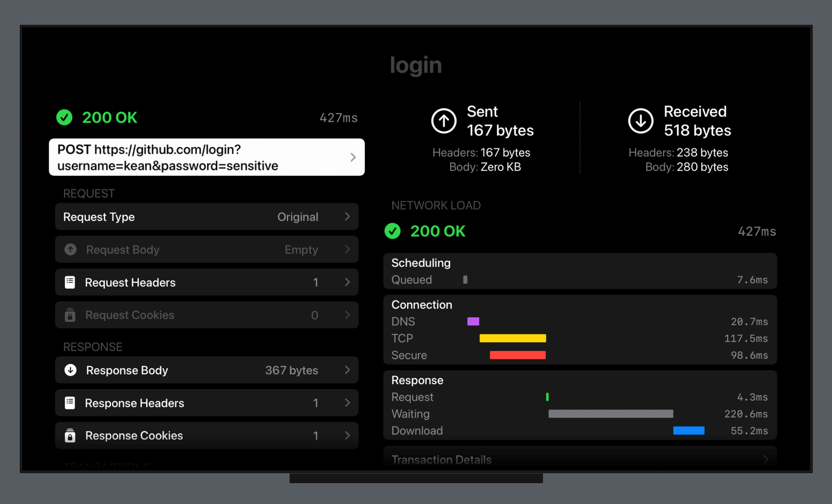The height and width of the screenshot is (504, 832).
Task: Click the '20.7ms' DNS duration
Action: point(749,321)
